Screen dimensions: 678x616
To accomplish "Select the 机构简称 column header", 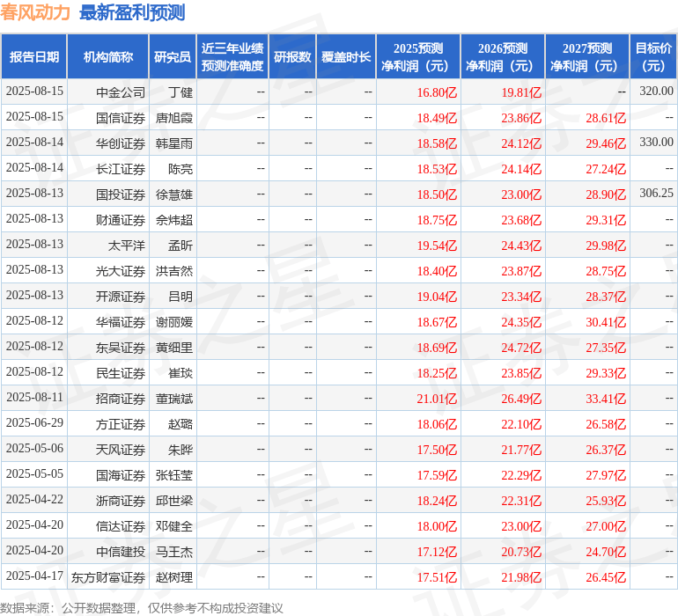I will [x=107, y=57].
